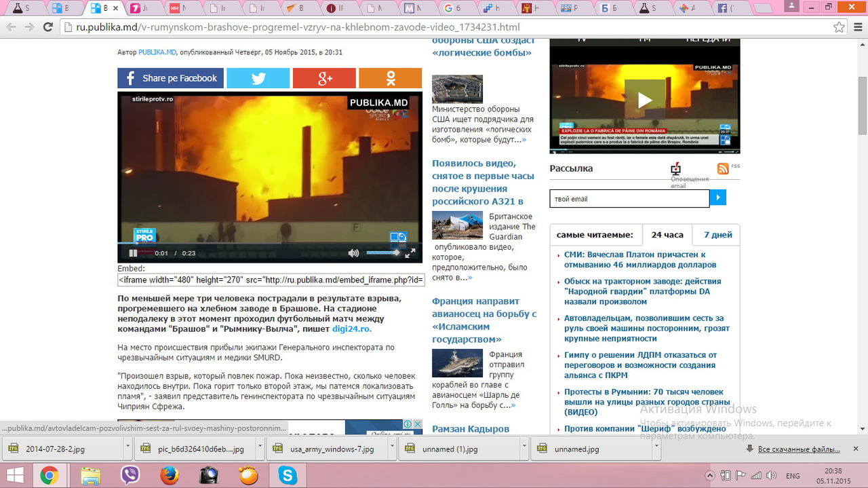Screen dimensions: 868x488
Task: Pause the main video player
Action: click(133, 253)
